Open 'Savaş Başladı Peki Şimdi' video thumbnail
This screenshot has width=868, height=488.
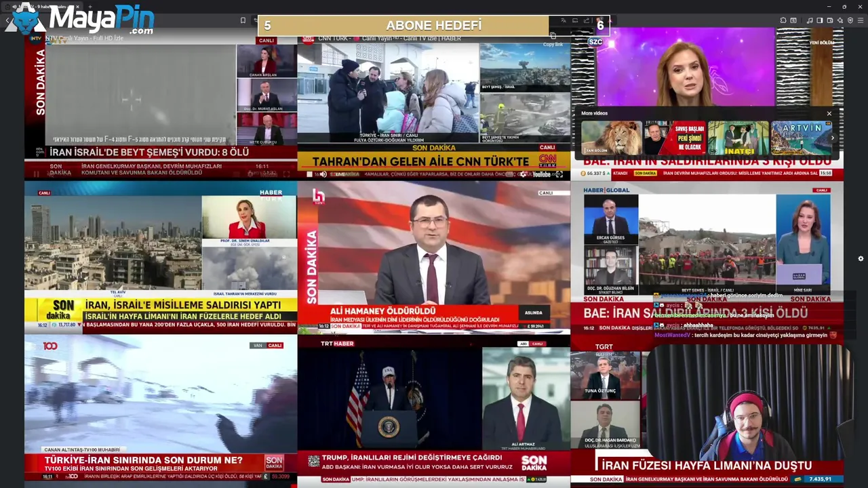point(675,138)
